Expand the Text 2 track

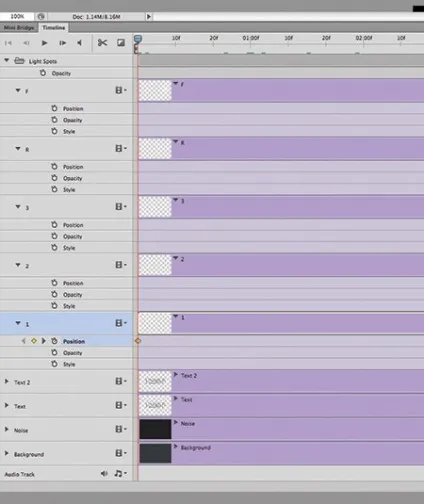click(6, 381)
